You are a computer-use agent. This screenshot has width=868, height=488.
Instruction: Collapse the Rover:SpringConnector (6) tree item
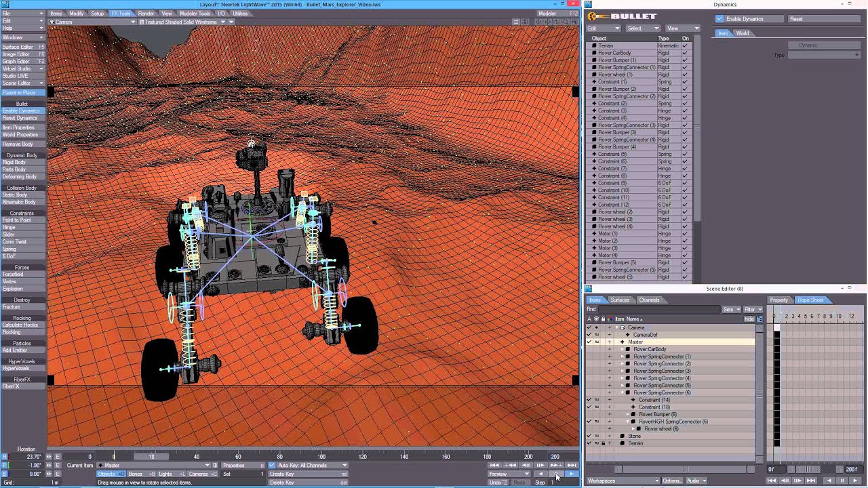tap(622, 392)
